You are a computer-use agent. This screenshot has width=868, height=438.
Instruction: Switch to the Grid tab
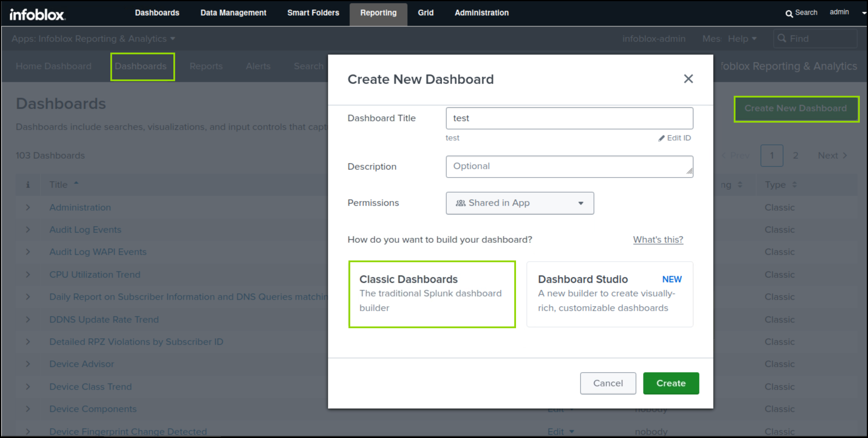coord(425,13)
